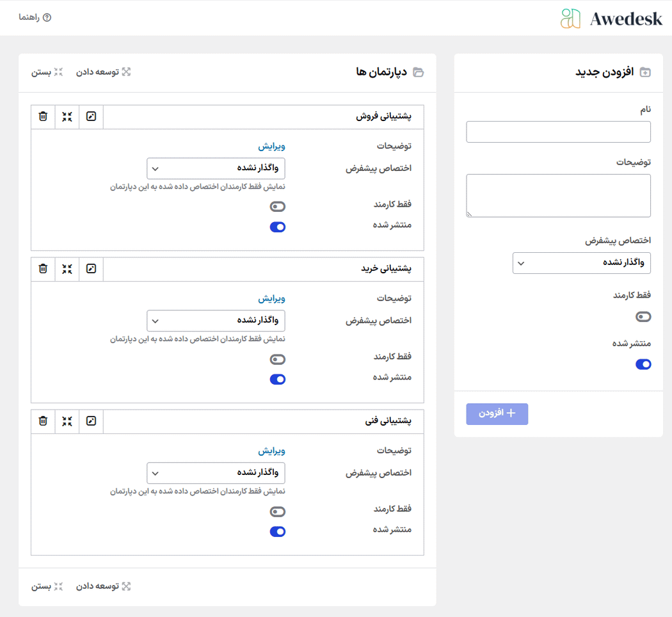Delete the پشتیبانی خرید department via trash icon

(43, 269)
